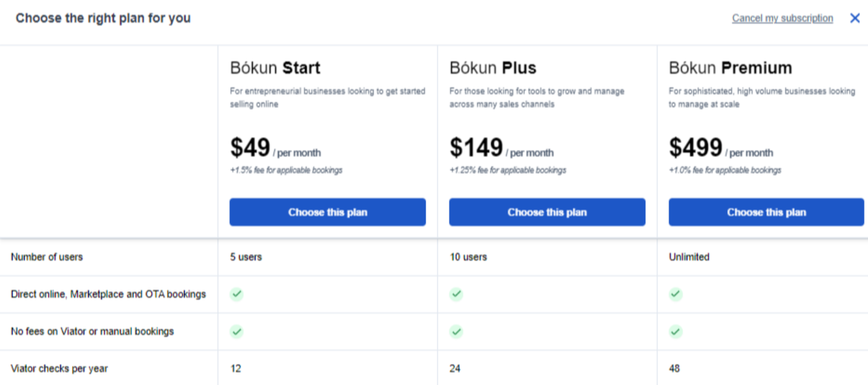The width and height of the screenshot is (868, 385).
Task: Click Premium plan's OTA bookings checkmark
Action: click(x=676, y=294)
